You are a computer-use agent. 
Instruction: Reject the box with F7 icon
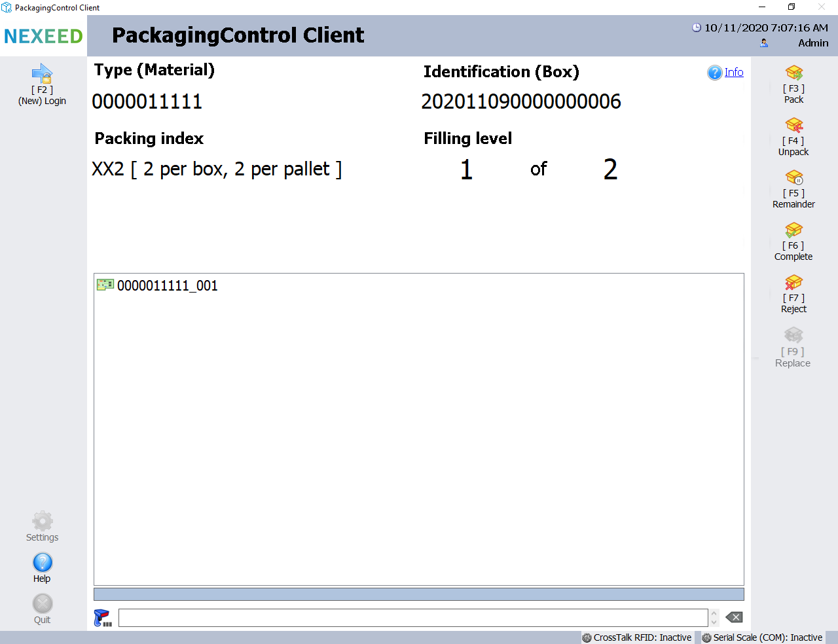coord(793,282)
